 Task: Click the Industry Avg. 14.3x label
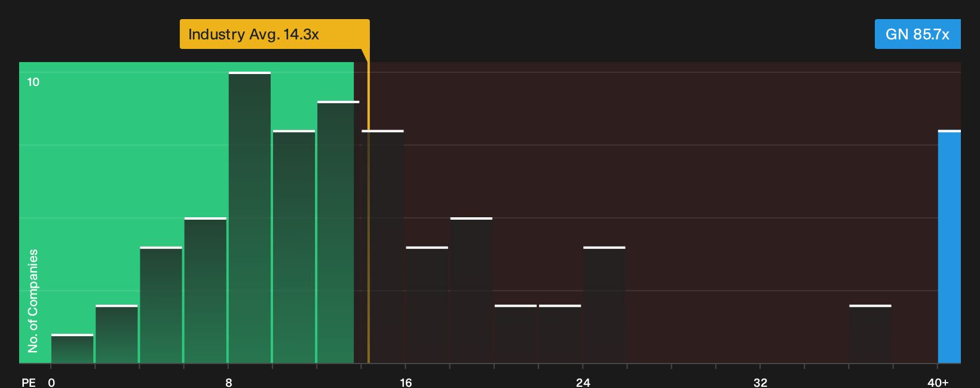[x=274, y=34]
